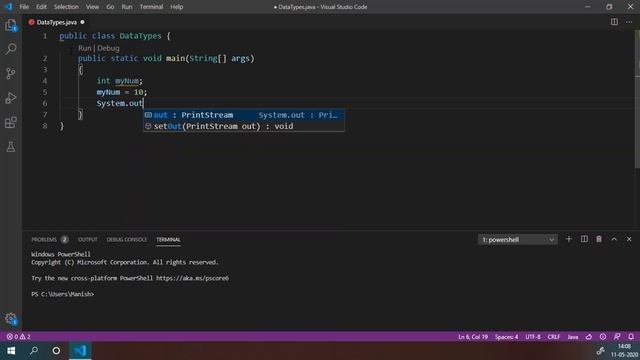Open editor More Actions ellipsis

(x=629, y=22)
